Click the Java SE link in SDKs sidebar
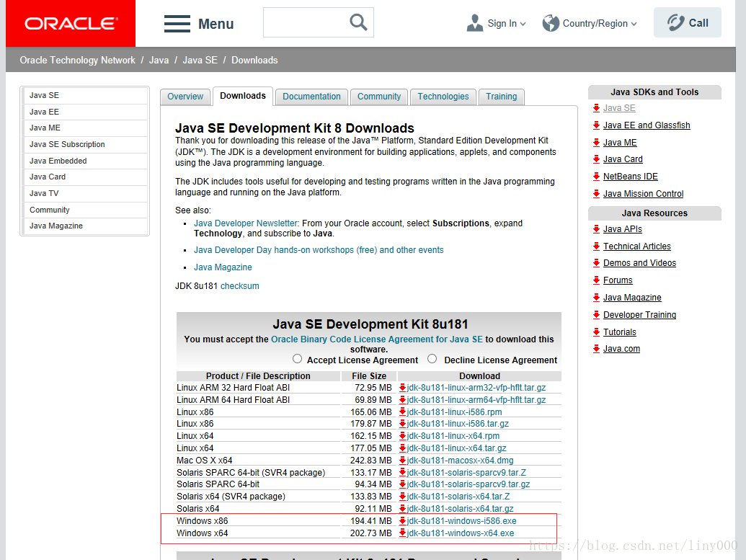 [619, 108]
